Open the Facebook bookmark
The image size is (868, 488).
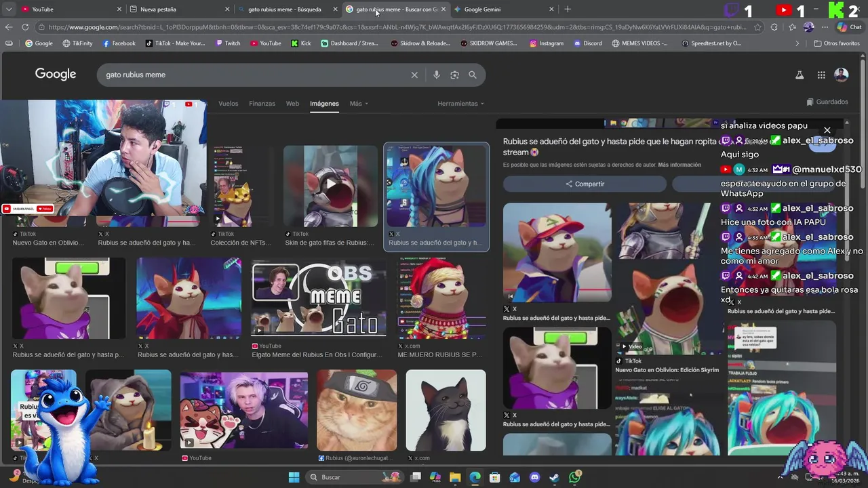119,43
